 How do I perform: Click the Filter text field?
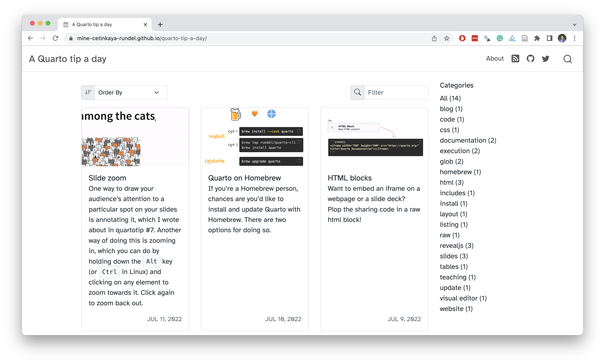(x=396, y=93)
